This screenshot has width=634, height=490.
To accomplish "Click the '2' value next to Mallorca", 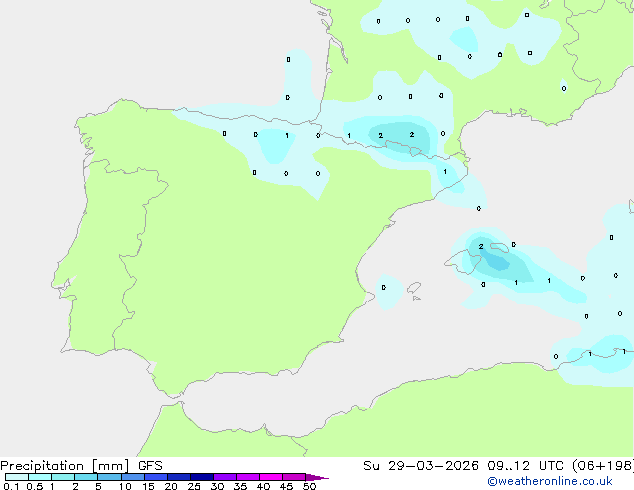I will coord(481,246).
